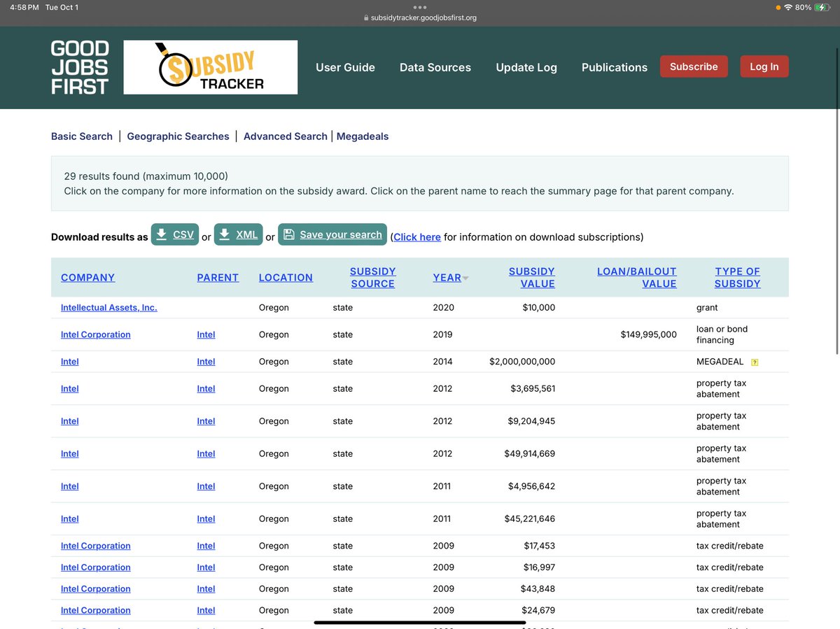
Task: Open the Intel company link for 2014 megadeal
Action: [x=70, y=362]
